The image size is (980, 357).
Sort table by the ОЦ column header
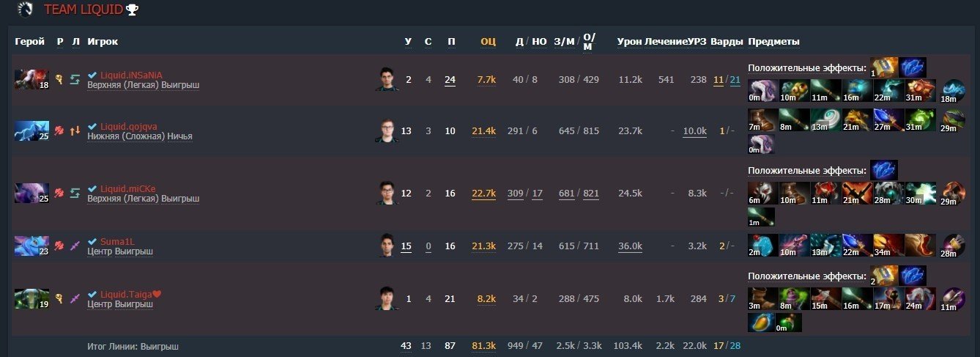(x=488, y=42)
